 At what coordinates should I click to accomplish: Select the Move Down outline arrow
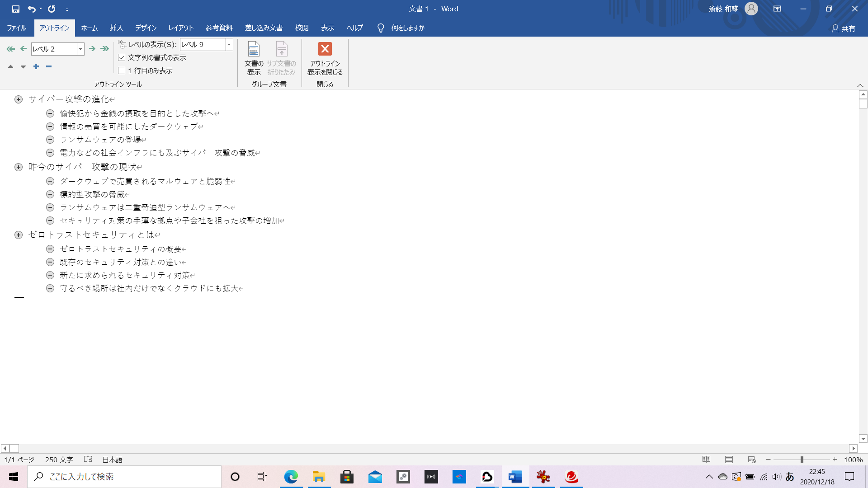[x=23, y=66]
